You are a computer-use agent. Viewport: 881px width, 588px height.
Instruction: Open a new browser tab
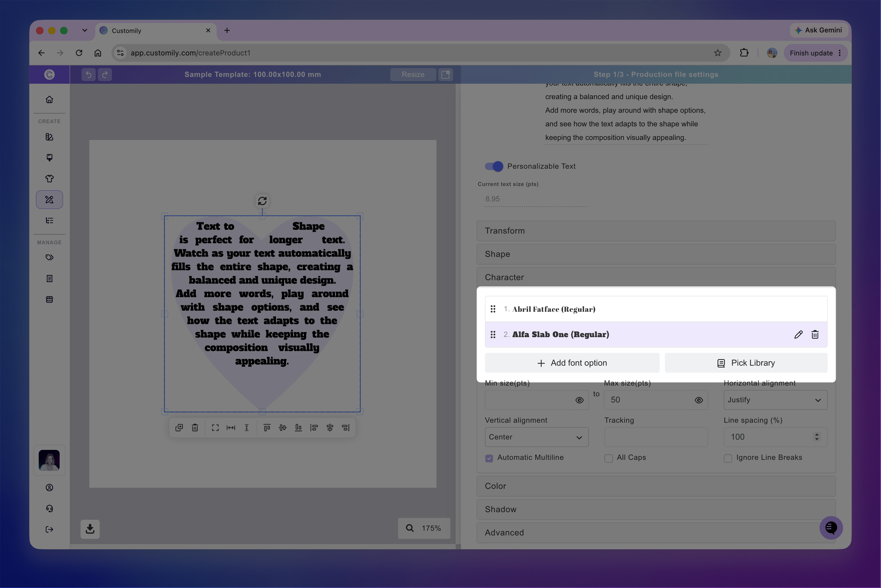[x=227, y=30]
